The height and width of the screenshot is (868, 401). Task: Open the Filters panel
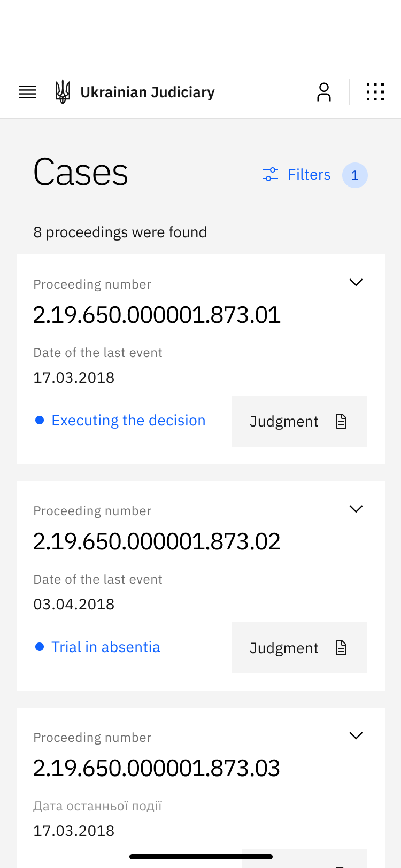point(309,175)
